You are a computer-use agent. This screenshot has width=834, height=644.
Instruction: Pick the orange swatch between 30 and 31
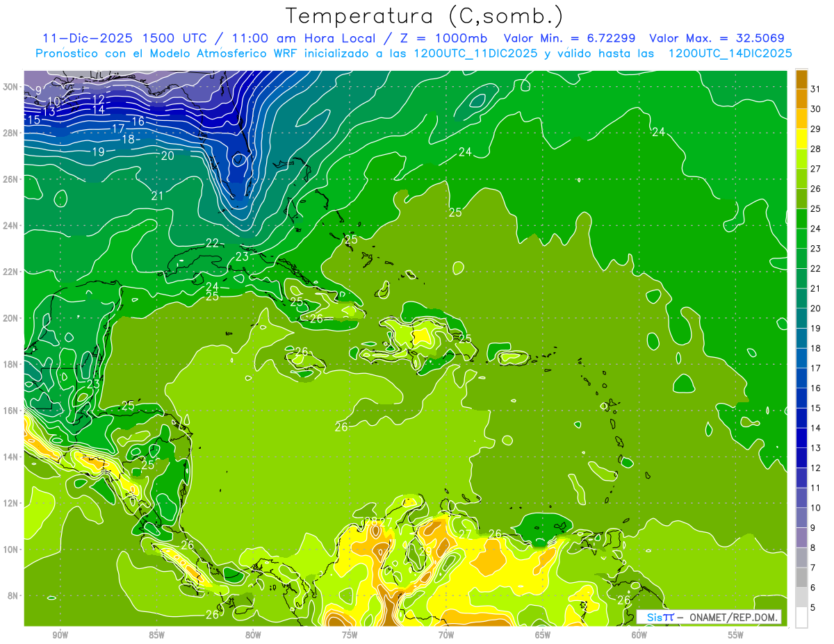801,99
